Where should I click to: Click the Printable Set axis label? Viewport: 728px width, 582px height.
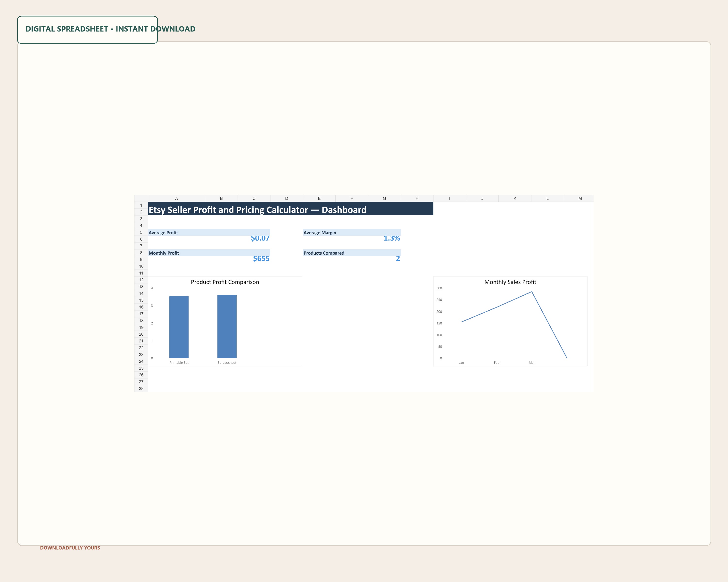(179, 363)
